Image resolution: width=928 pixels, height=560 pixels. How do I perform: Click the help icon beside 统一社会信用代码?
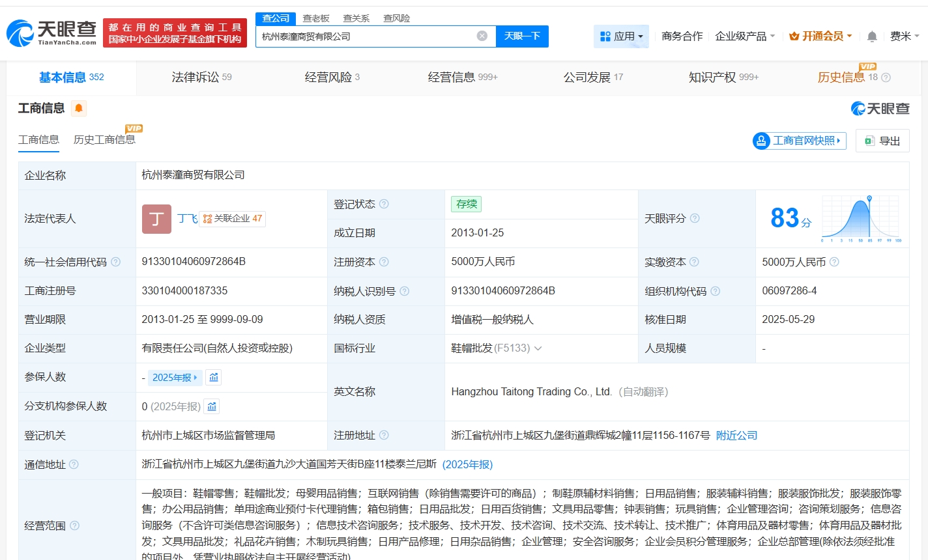(115, 262)
